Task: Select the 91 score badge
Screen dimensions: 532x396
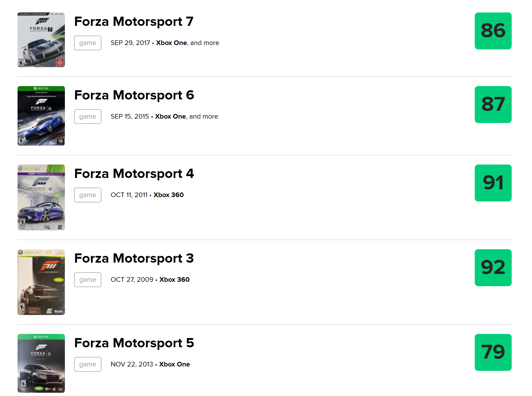Action: [x=493, y=183]
